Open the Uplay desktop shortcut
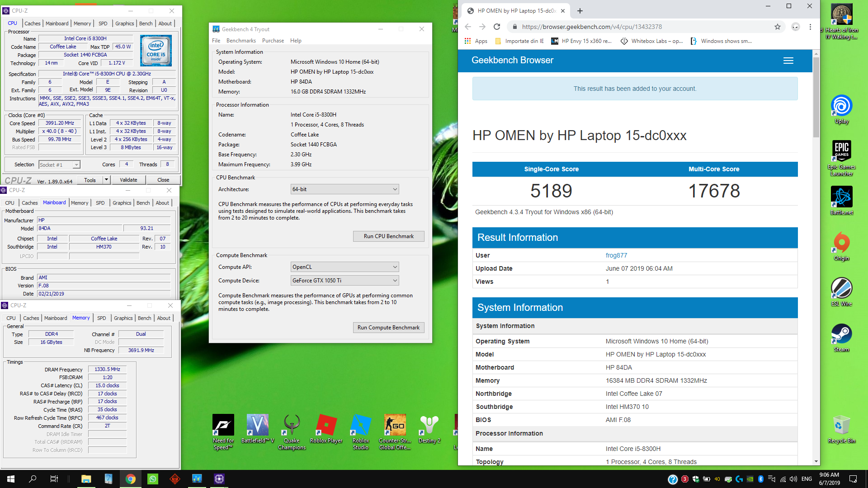 (x=841, y=109)
